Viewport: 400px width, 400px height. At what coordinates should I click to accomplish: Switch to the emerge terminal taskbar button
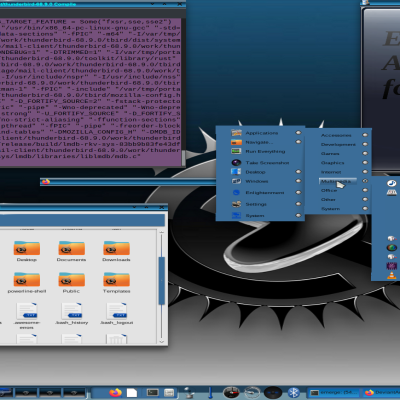(x=334, y=392)
